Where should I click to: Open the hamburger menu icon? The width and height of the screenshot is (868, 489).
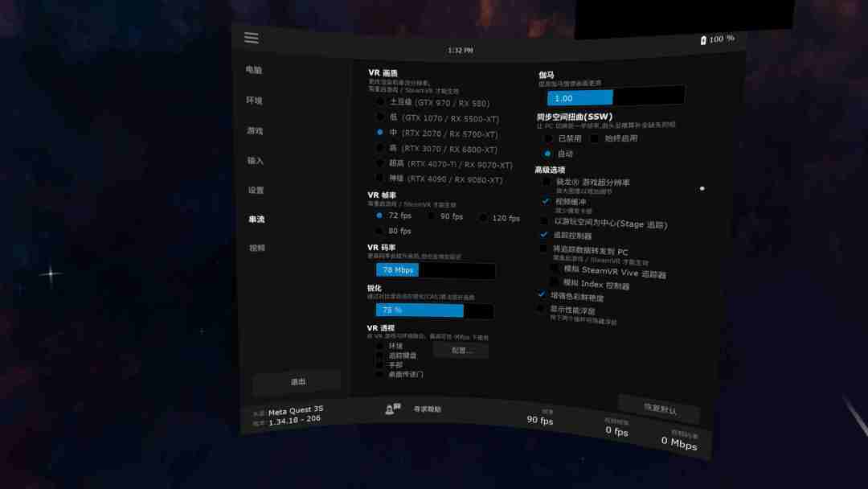click(x=252, y=38)
